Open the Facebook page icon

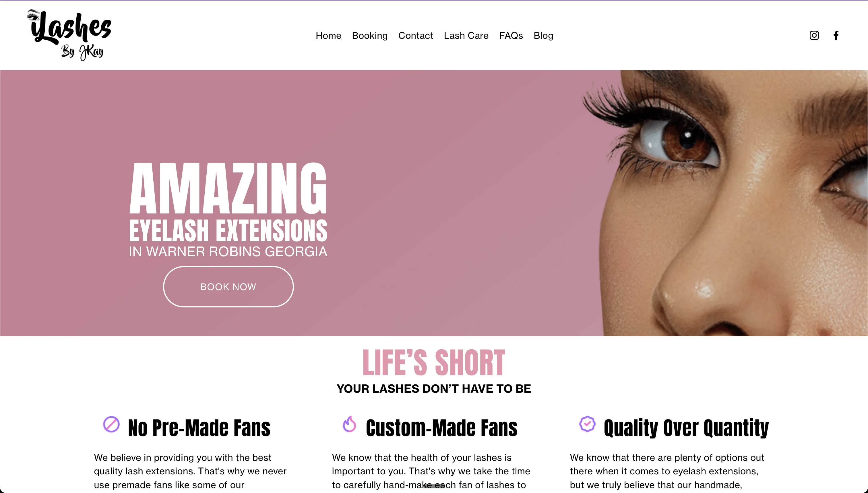click(x=836, y=35)
